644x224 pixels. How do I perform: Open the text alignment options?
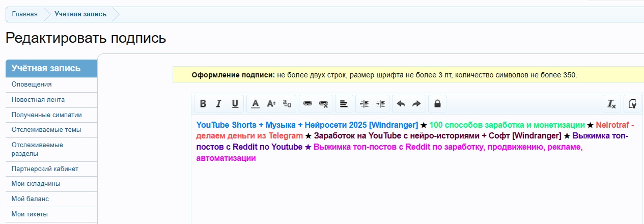tap(344, 104)
